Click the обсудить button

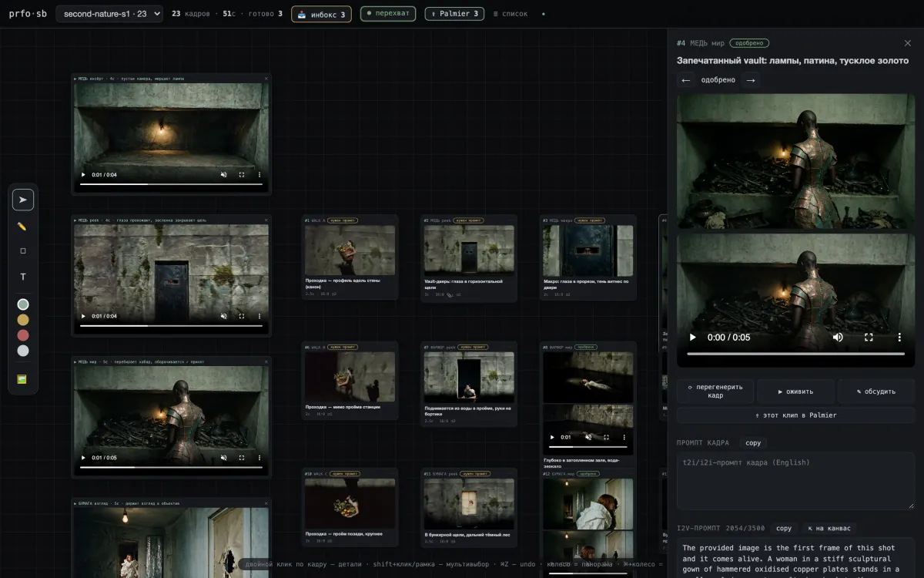tap(876, 391)
